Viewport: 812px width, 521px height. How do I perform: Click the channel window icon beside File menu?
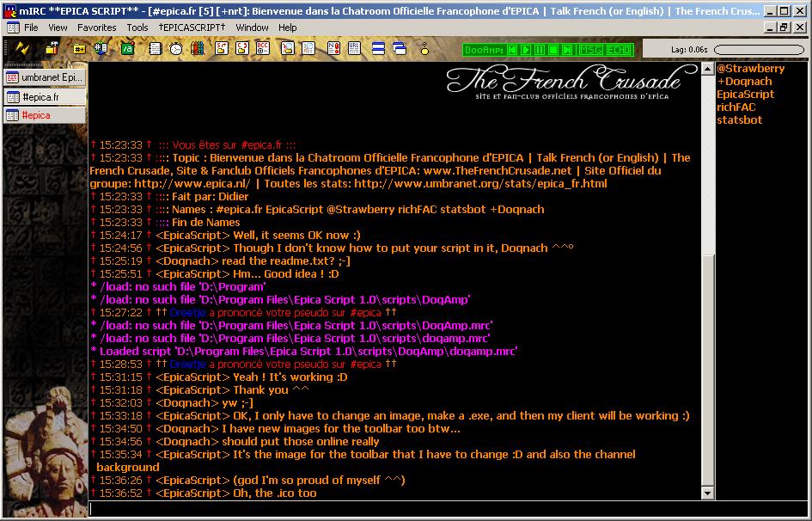(x=13, y=28)
